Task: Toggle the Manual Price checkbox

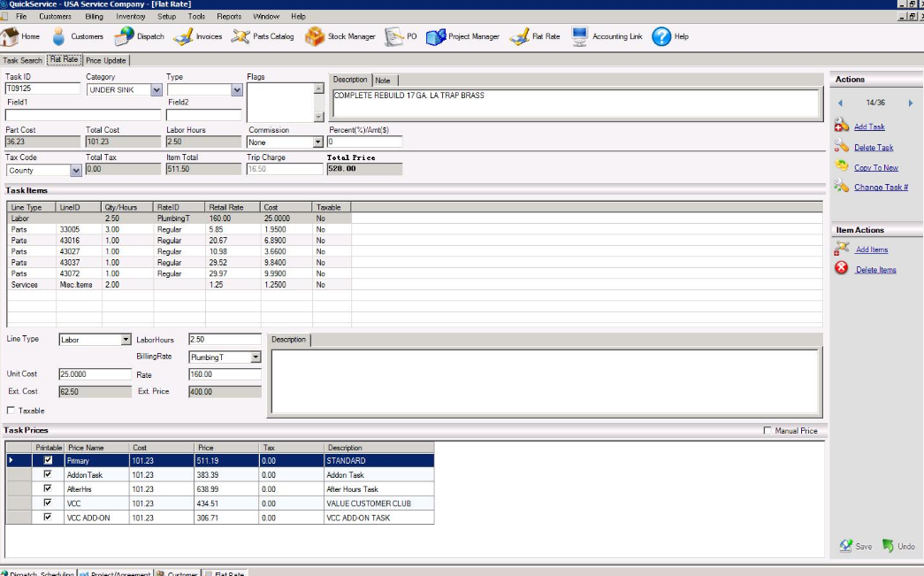Action: coord(767,431)
